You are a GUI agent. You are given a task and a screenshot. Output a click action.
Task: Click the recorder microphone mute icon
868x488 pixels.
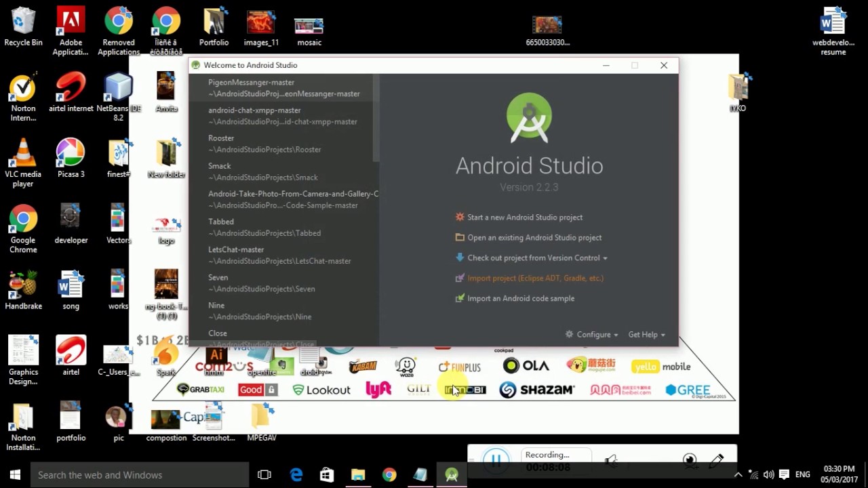pyautogui.click(x=611, y=462)
